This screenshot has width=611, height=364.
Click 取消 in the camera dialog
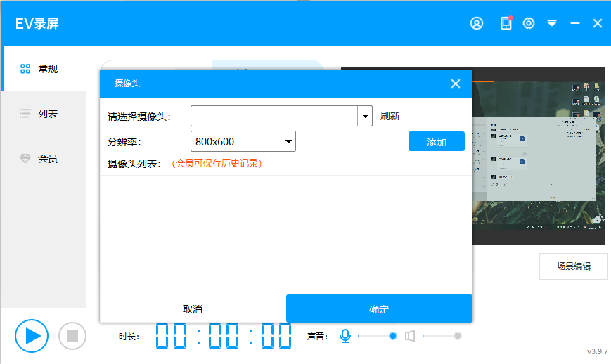(x=193, y=309)
